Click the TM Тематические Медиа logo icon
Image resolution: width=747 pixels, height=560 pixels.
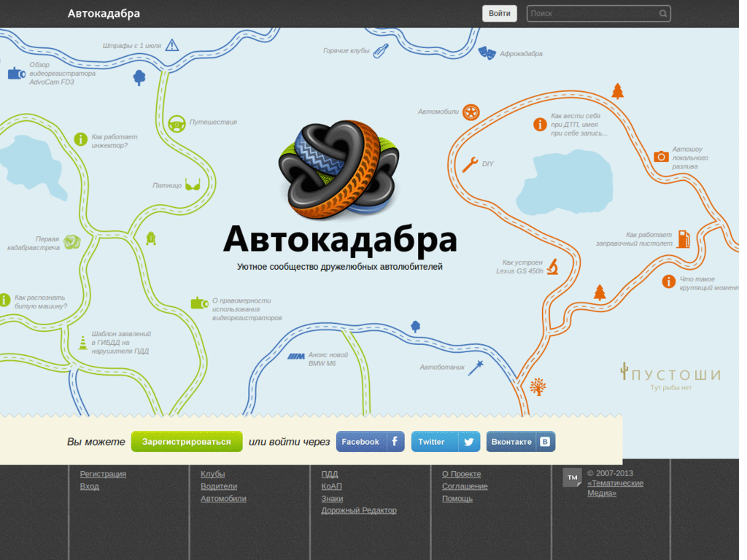(572, 478)
